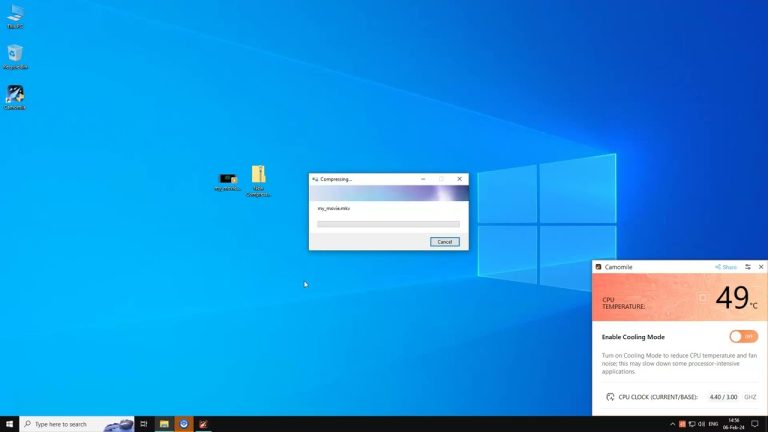Open Task View from the taskbar
The image size is (768, 432).
[x=144, y=424]
